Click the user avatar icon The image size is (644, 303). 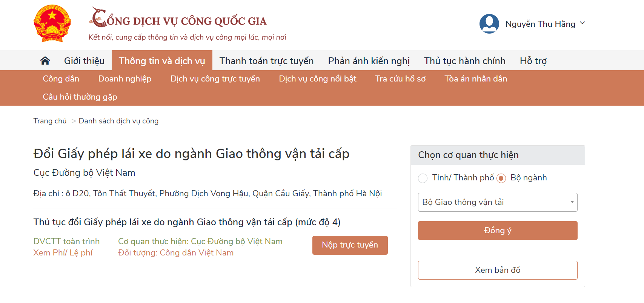tap(489, 24)
